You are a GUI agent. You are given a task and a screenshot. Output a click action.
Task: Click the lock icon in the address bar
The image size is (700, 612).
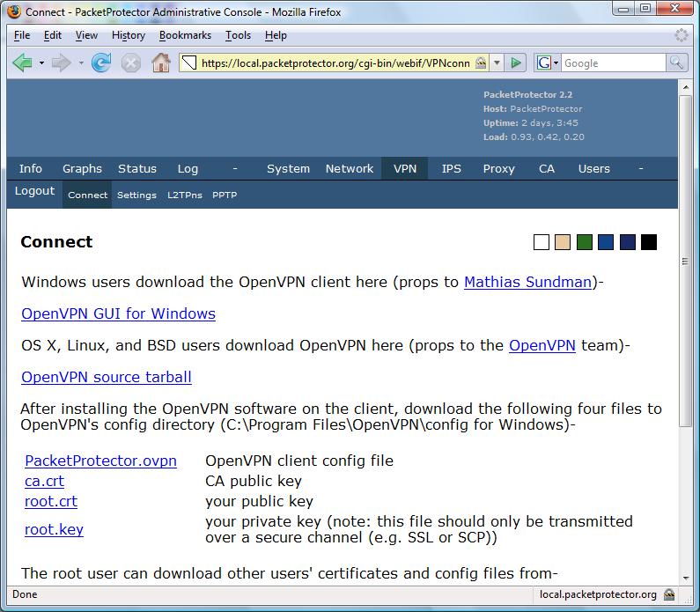(x=481, y=63)
